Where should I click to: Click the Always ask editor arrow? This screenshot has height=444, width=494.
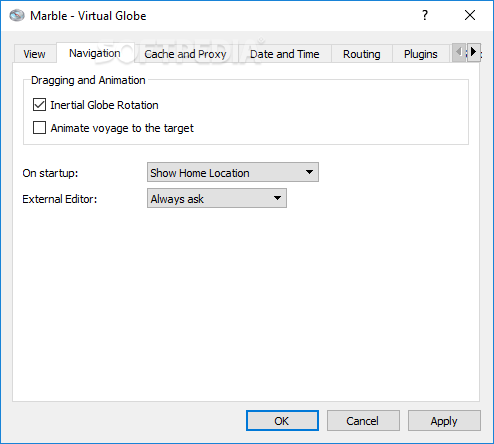(x=277, y=198)
